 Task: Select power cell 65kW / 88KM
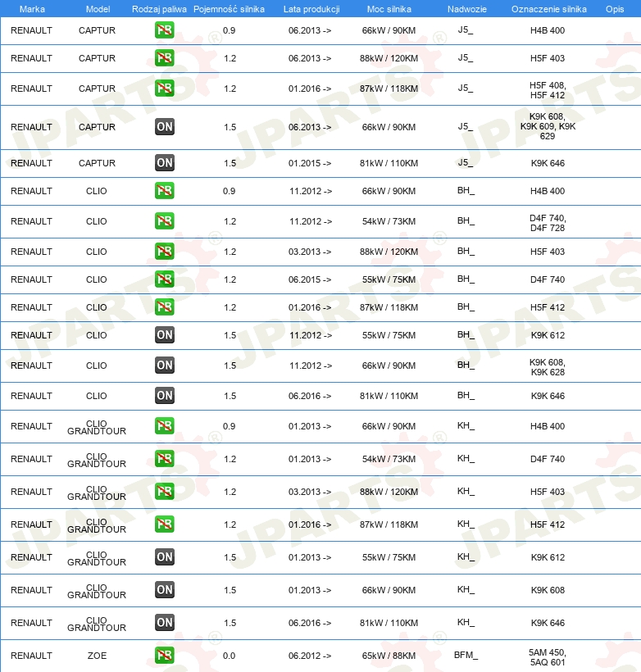click(389, 656)
